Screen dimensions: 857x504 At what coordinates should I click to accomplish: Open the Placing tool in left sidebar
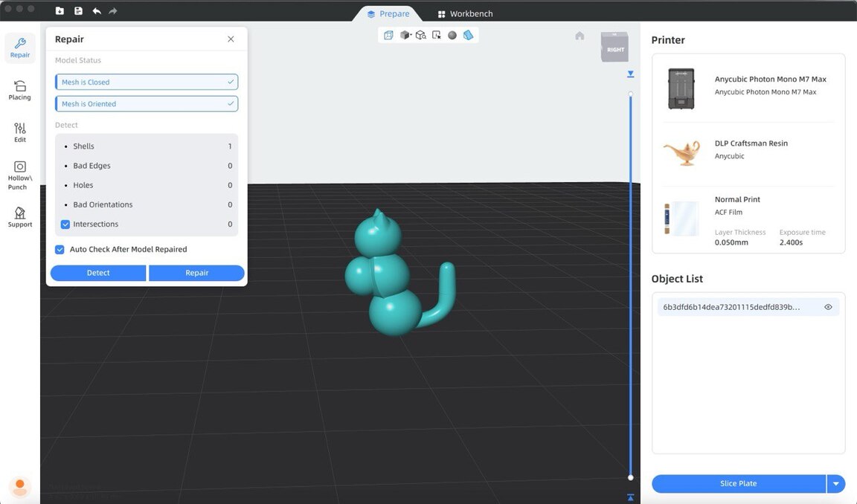pyautogui.click(x=20, y=90)
